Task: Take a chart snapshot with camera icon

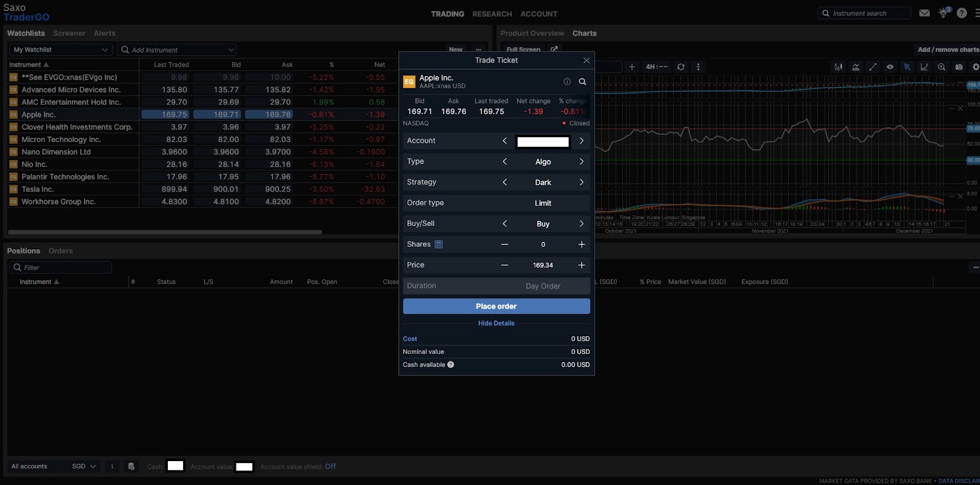Action: pos(959,67)
